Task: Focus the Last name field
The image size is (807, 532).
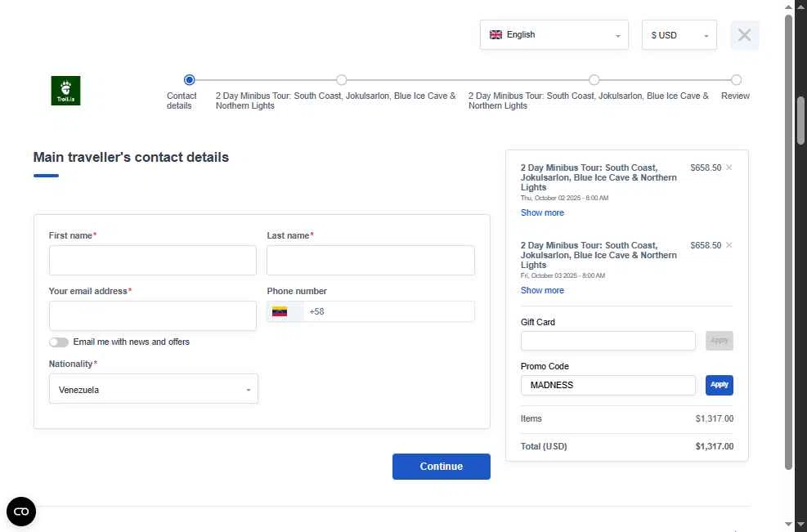Action: [x=370, y=261]
